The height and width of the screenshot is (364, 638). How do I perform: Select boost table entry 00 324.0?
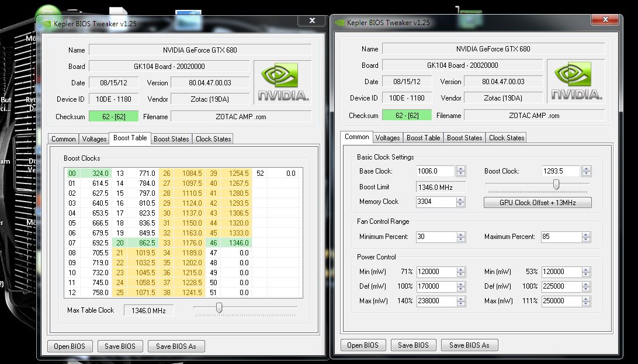(89, 174)
